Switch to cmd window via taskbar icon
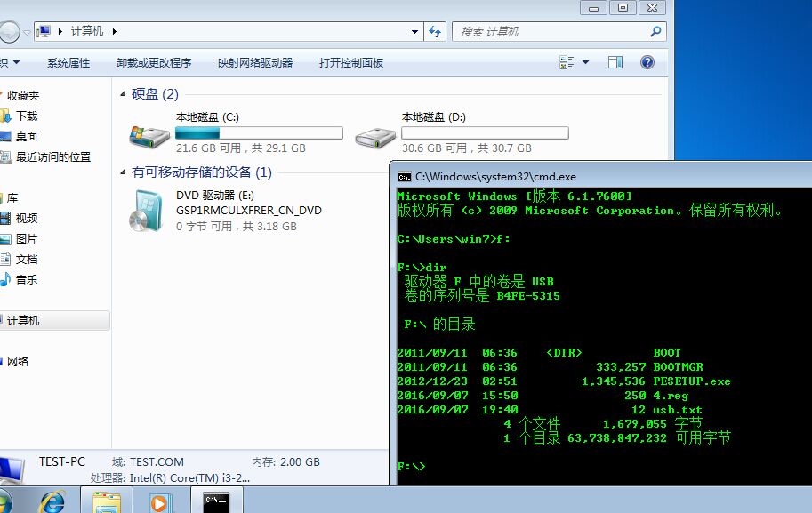812x513 pixels. [x=216, y=501]
